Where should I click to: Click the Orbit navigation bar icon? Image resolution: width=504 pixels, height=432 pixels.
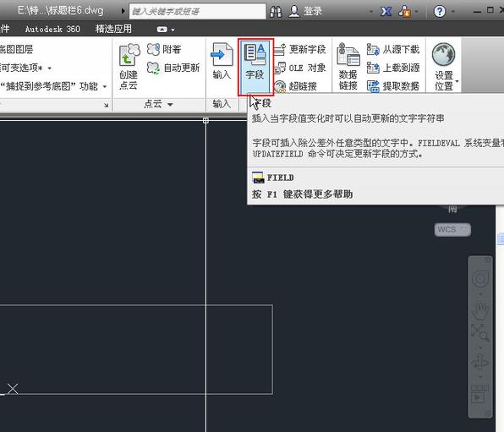(x=480, y=362)
